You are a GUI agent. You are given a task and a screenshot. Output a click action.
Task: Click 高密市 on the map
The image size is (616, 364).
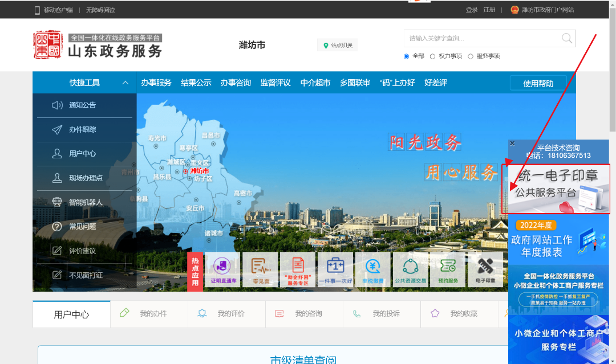tap(243, 193)
